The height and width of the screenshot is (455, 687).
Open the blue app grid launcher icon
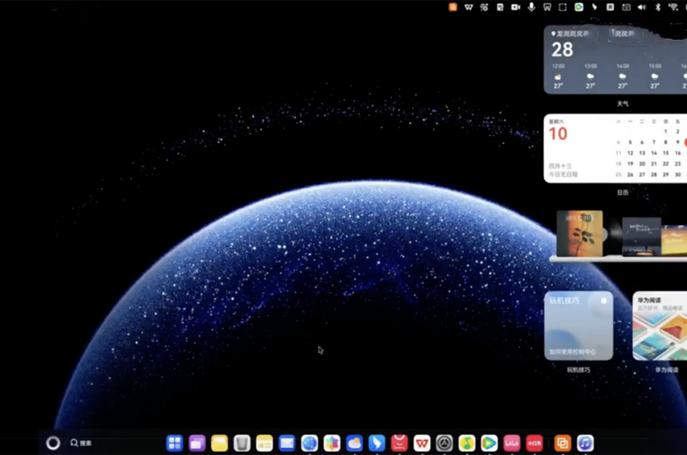tap(174, 443)
